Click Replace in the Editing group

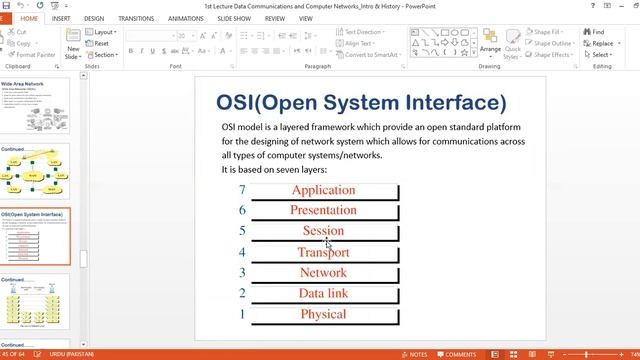tap(598, 43)
